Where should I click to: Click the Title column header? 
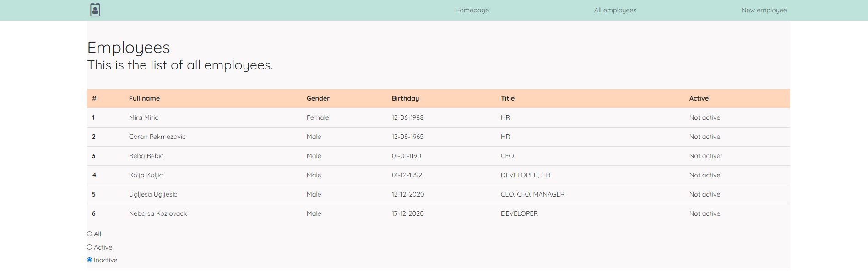coord(508,98)
